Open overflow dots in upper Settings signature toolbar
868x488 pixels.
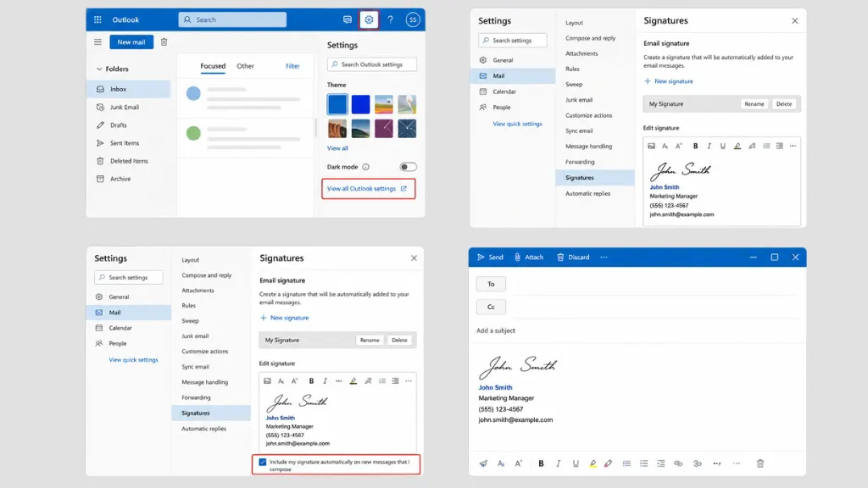click(x=793, y=146)
